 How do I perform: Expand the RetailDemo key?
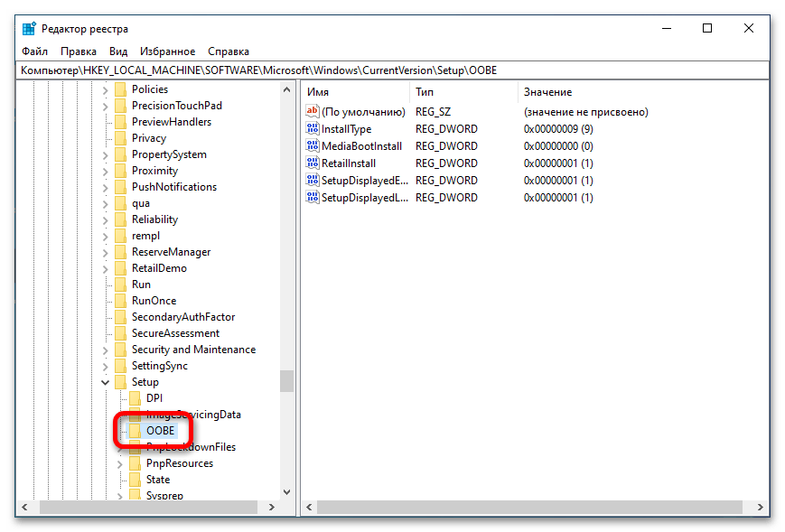tap(105, 270)
